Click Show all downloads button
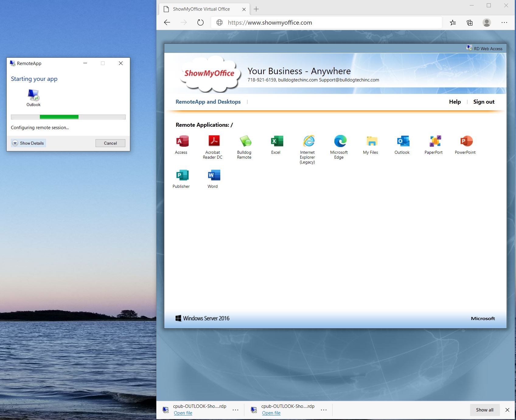 pos(485,410)
